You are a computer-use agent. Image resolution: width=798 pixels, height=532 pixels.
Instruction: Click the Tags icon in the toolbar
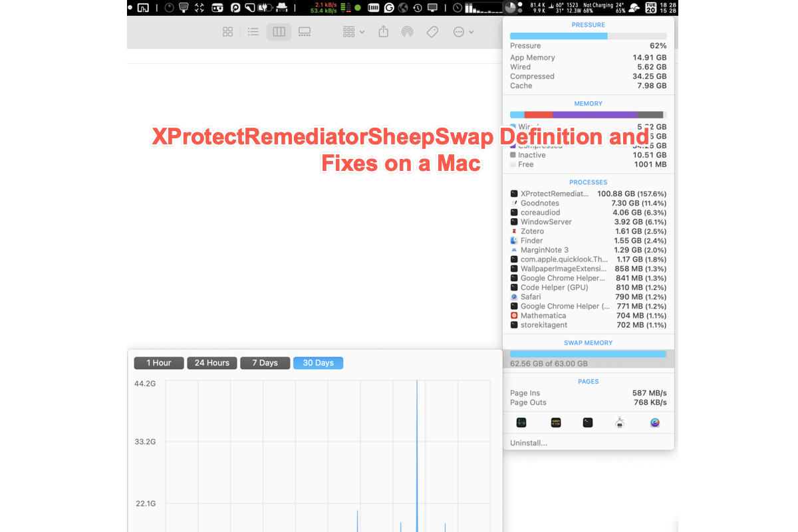(432, 31)
